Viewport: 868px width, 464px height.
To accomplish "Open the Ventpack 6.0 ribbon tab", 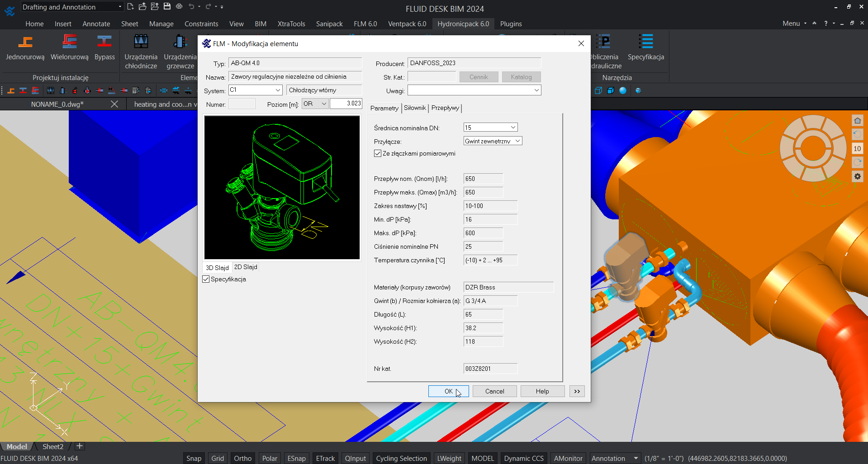I will click(407, 24).
